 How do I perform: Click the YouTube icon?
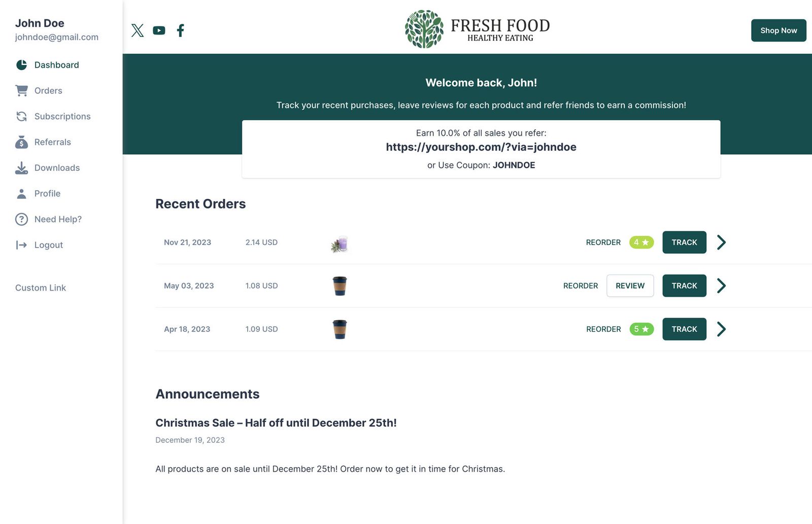click(159, 30)
